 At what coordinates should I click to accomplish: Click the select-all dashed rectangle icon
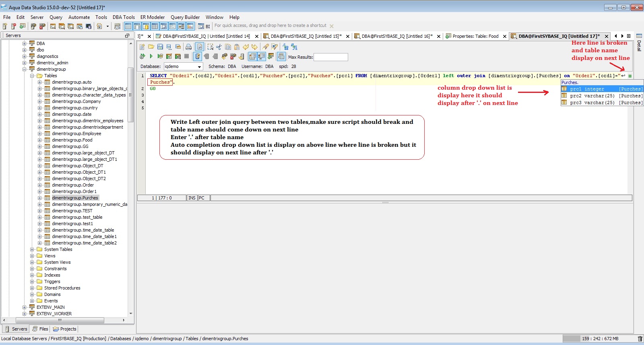(x=210, y=47)
